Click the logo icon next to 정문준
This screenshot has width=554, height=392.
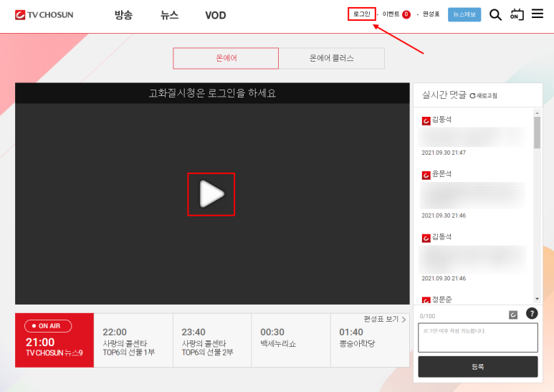click(x=426, y=300)
